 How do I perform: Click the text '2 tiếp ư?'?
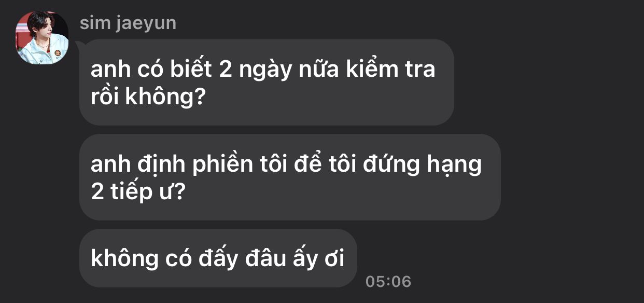point(138,192)
